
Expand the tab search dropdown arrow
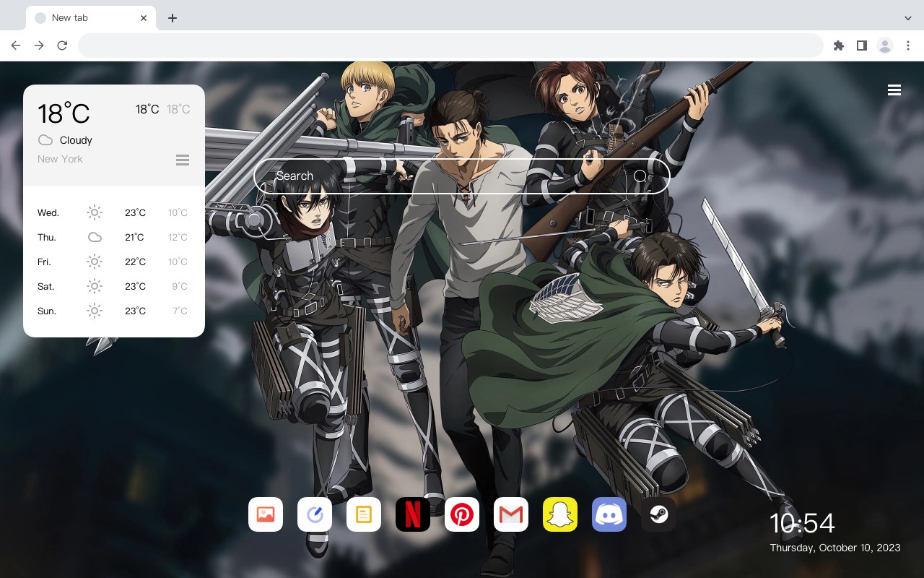tap(908, 18)
